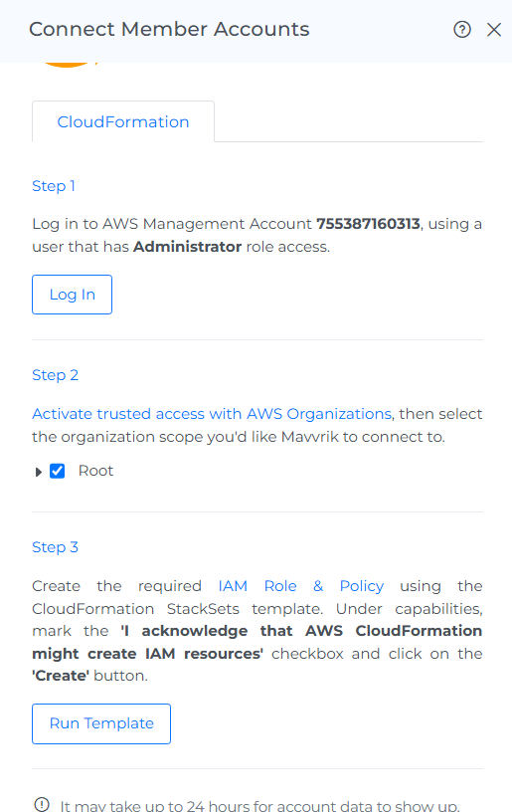Click the Connect Member Accounts title

pyautogui.click(x=169, y=29)
